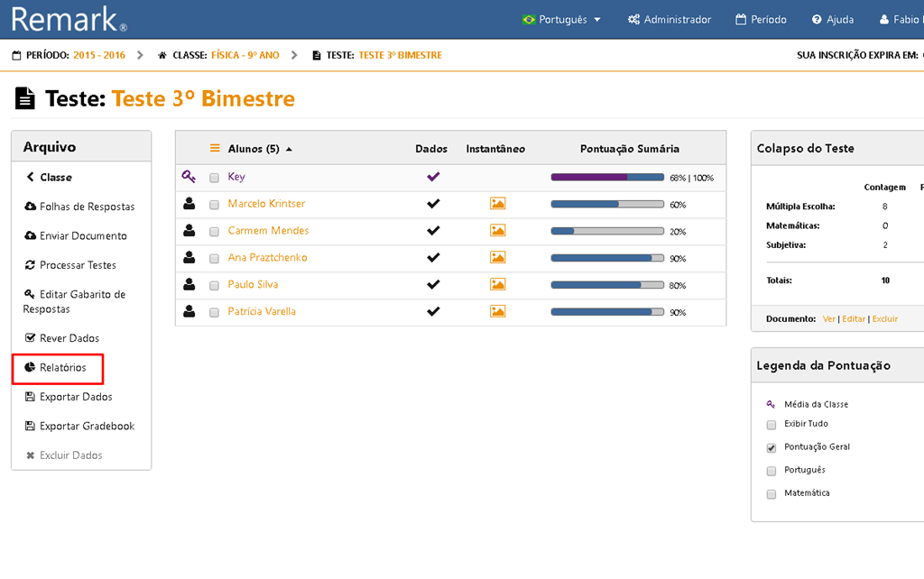The height and width of the screenshot is (579, 924).
Task: Click the snapshot icon for Ana Praztchenko
Action: [x=497, y=258]
